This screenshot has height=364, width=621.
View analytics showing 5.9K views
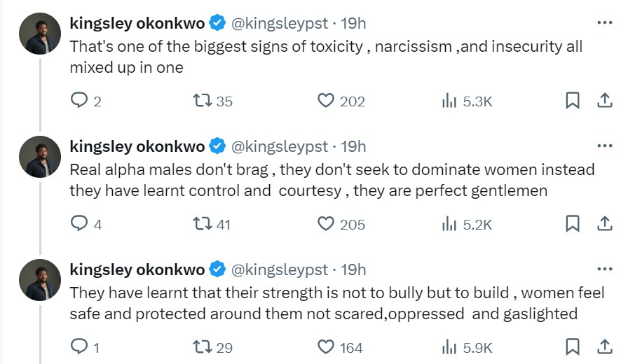click(x=468, y=347)
